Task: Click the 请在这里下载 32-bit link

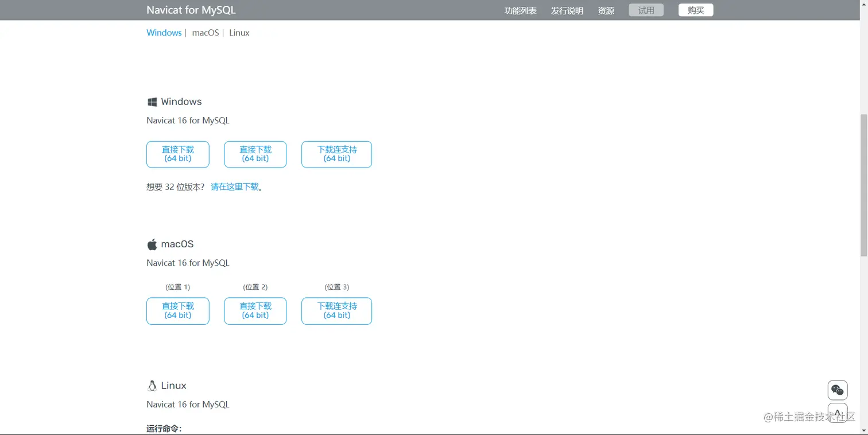Action: pos(235,187)
